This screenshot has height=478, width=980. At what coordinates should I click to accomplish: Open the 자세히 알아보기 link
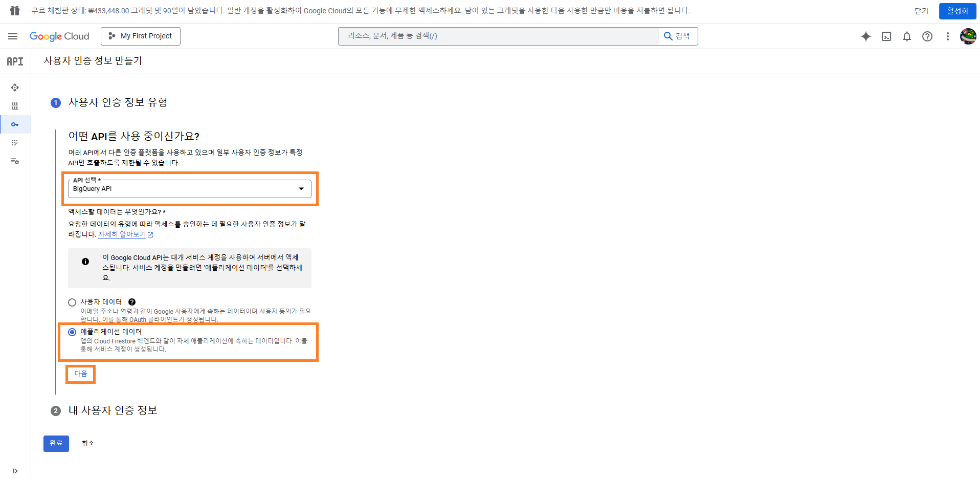pos(125,234)
